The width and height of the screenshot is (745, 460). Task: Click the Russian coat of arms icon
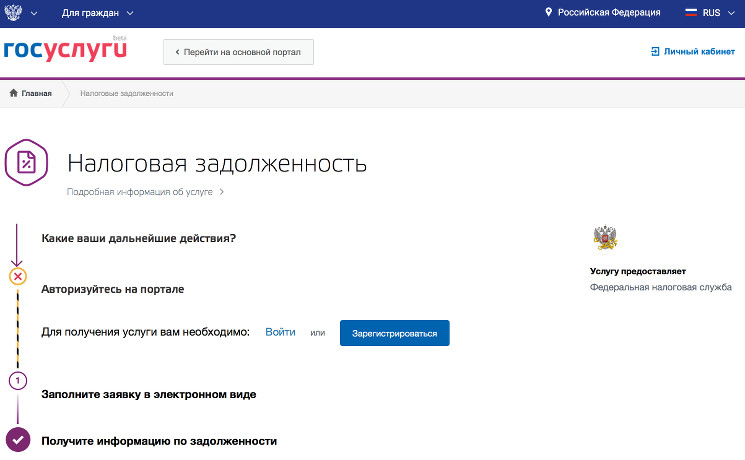click(x=15, y=13)
